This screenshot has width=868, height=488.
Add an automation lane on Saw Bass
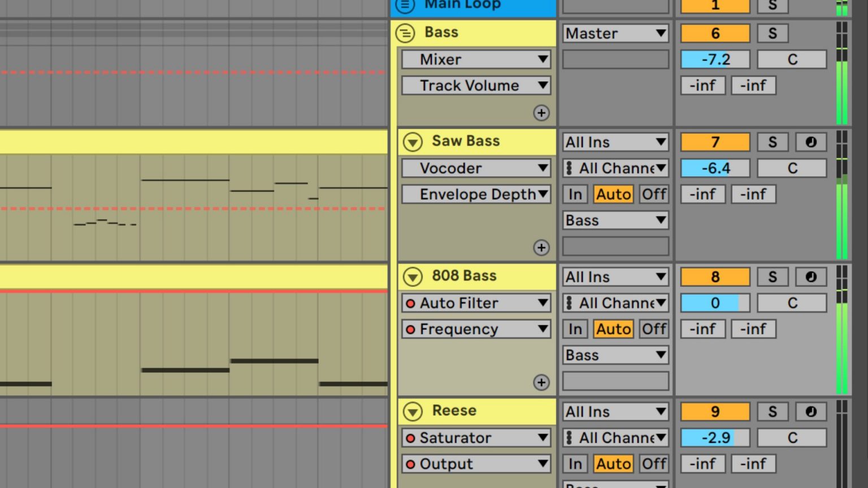(541, 247)
